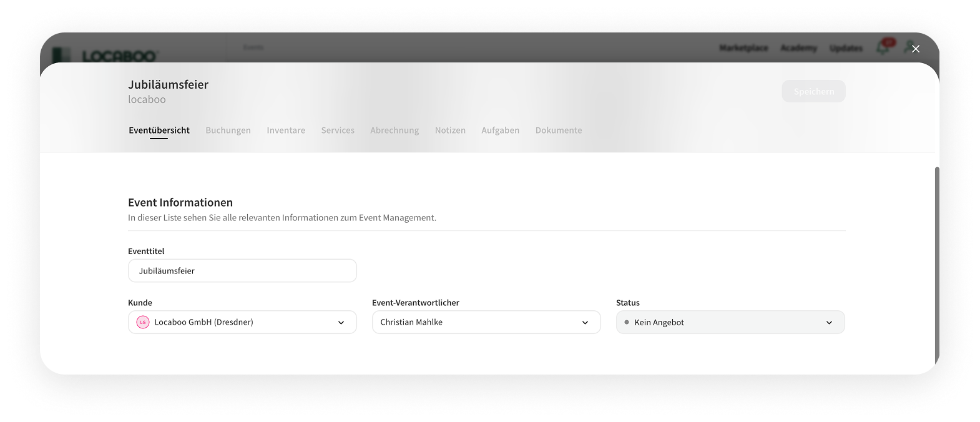This screenshot has width=980, height=422.
Task: Show the Notizen tab
Action: pyautogui.click(x=450, y=130)
